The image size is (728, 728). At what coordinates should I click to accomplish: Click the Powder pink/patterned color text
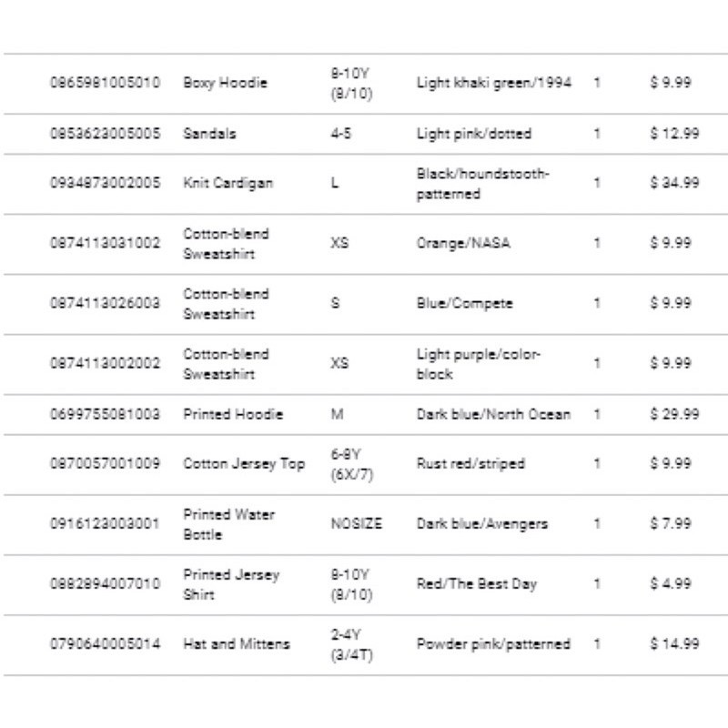coord(493,644)
